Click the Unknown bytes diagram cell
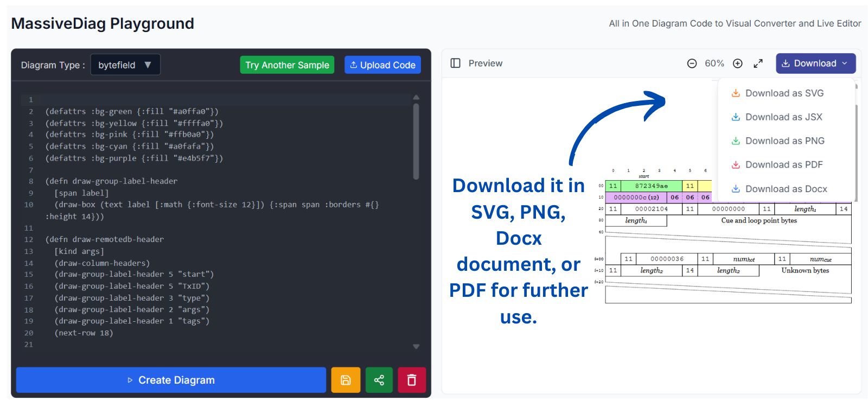Viewport: 868px width, 407px height. click(805, 270)
